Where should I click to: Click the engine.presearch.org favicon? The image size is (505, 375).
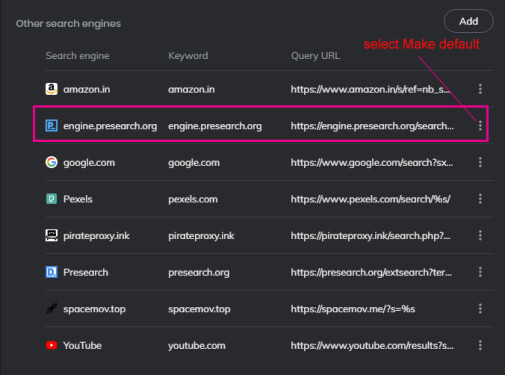click(x=51, y=126)
